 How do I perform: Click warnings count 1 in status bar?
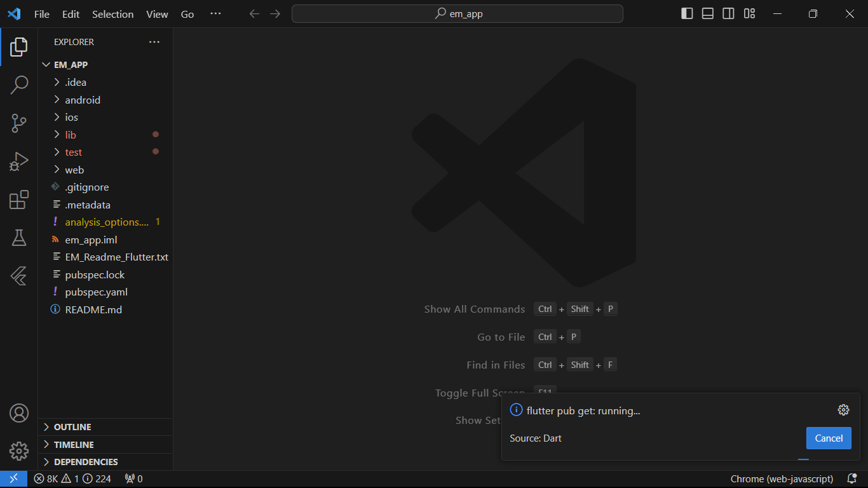pos(71,478)
